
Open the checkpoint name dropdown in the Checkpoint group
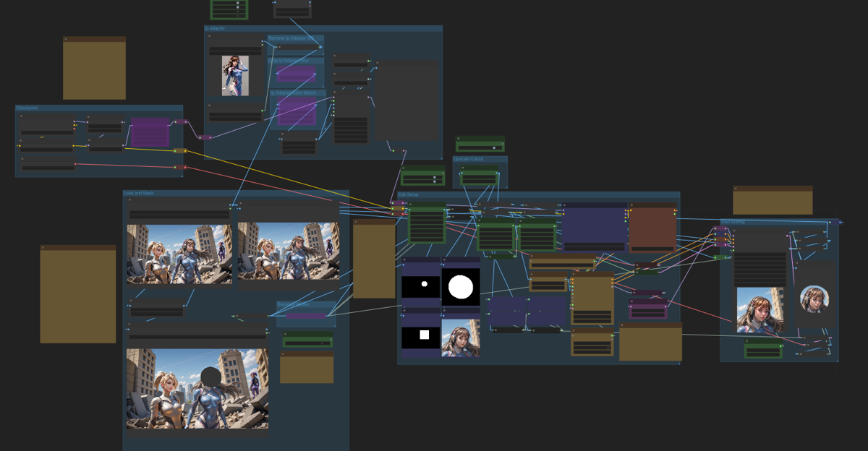(x=47, y=132)
